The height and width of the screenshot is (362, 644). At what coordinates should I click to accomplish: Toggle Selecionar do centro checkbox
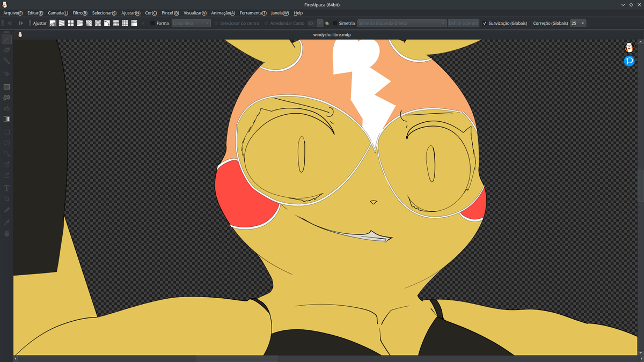(x=217, y=23)
